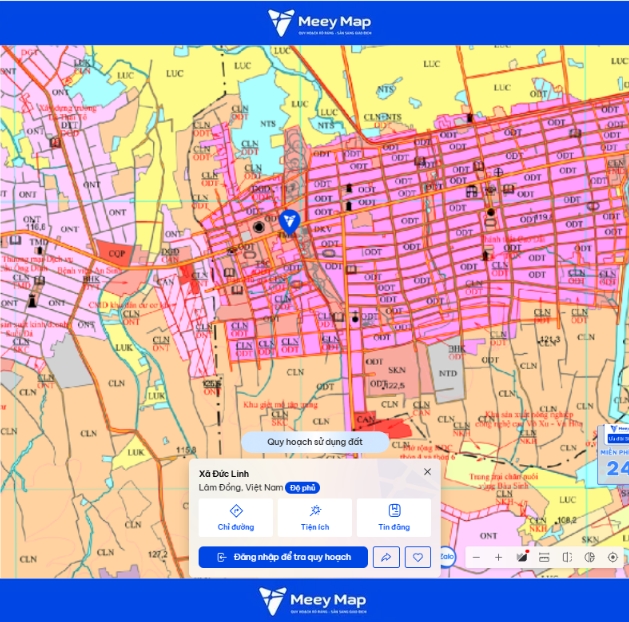The image size is (629, 622).
Task: Open the globe map-type icon
Action: [x=590, y=557]
